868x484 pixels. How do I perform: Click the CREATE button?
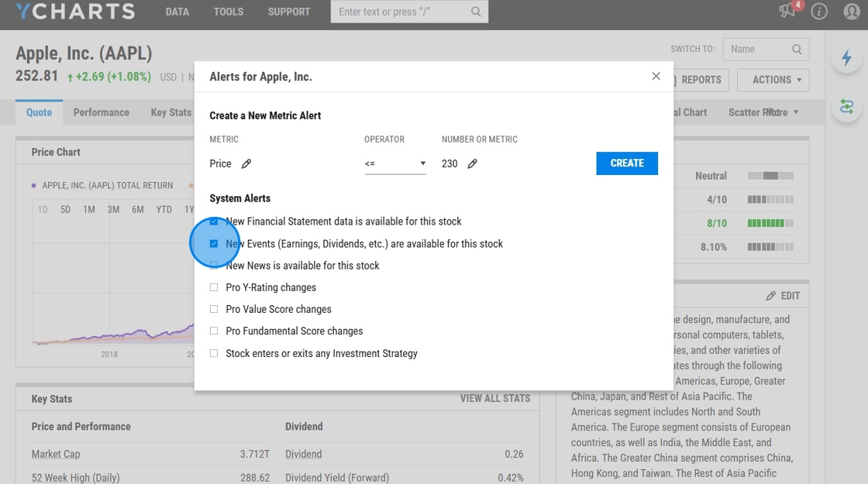tap(627, 163)
